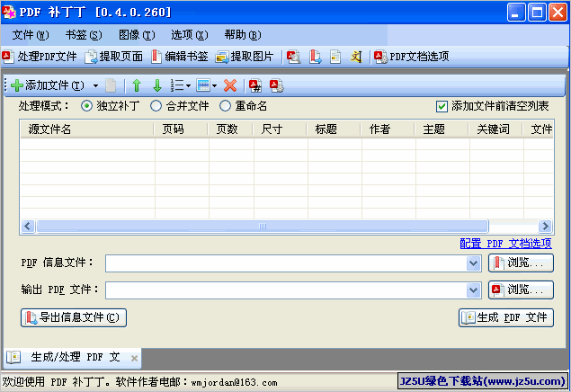
Task: Click the file list horizontal scrollbar thumb
Action: click(263, 226)
